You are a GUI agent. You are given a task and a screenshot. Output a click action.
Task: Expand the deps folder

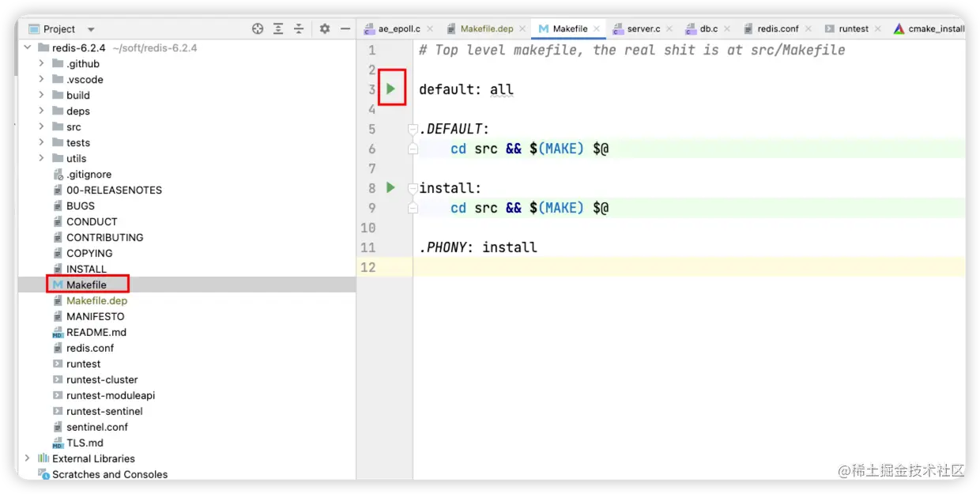(41, 111)
